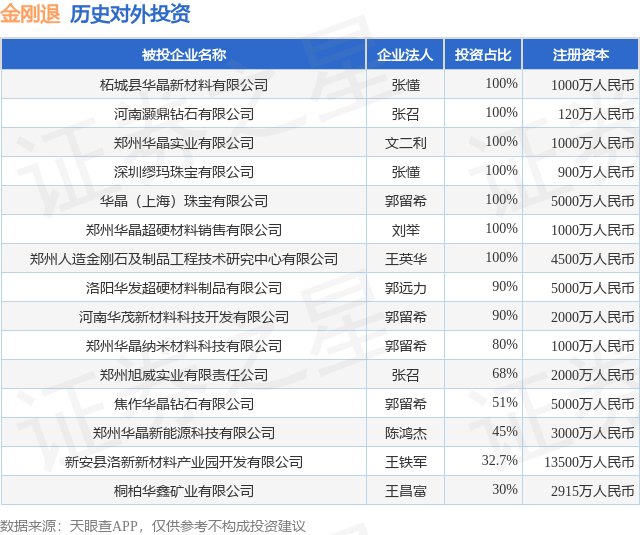Click the 51% investment ratio
The height and width of the screenshot is (535, 640).
(x=505, y=402)
